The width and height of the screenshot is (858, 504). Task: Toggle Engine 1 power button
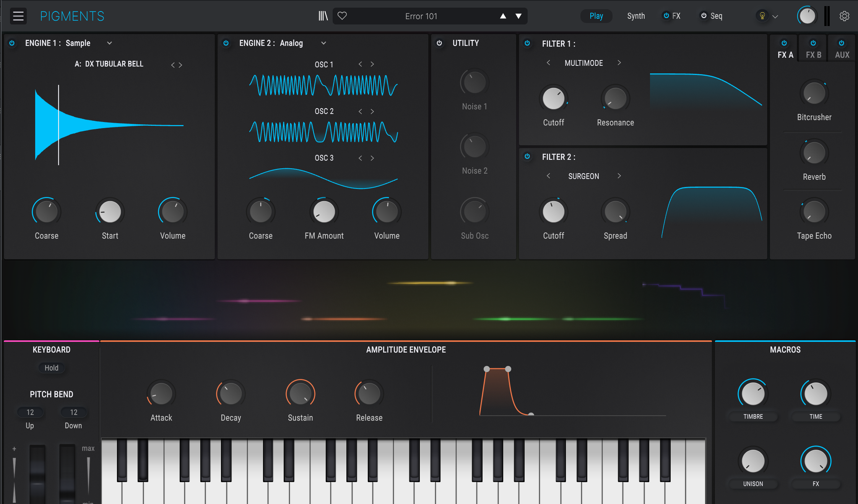coord(12,43)
